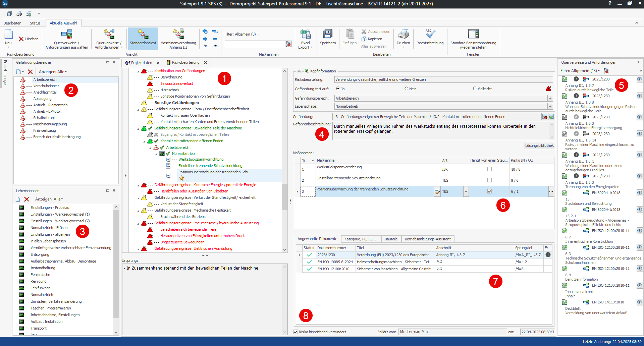Open the Filter: Allgemein (3) dropdown
Screen dimensions: 644x346
(x=241, y=34)
